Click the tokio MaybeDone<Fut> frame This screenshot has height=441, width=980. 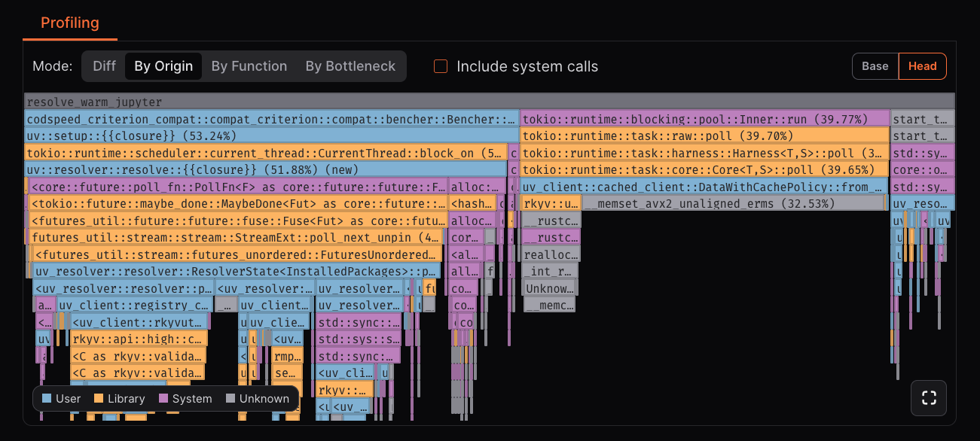pos(238,203)
